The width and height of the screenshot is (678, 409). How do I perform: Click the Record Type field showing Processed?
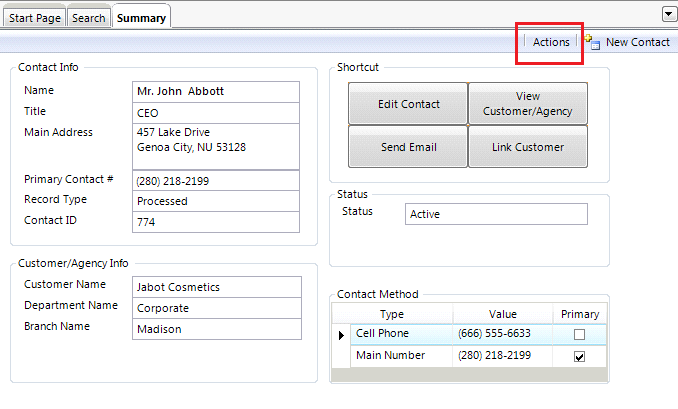tap(216, 201)
